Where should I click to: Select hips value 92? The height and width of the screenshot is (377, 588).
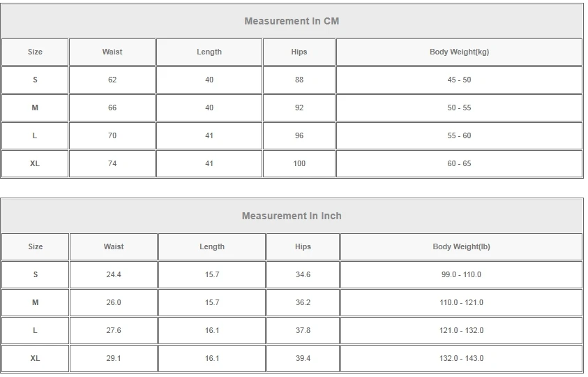tap(299, 108)
